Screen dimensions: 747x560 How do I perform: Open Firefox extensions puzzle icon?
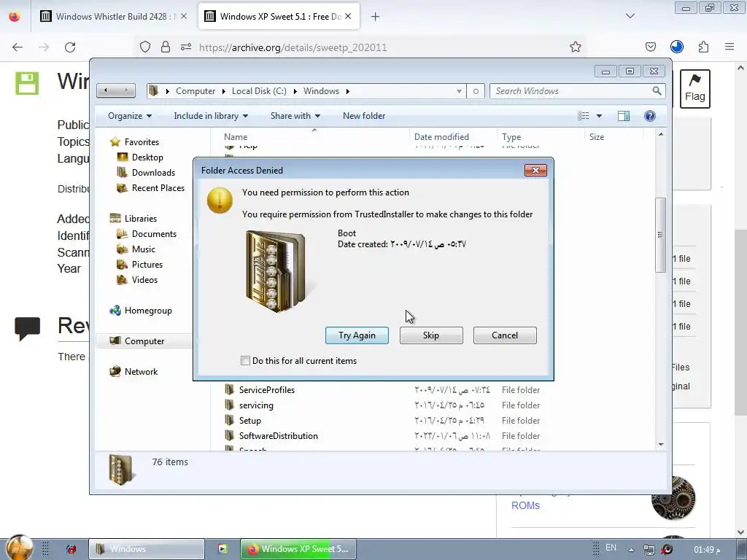click(704, 47)
